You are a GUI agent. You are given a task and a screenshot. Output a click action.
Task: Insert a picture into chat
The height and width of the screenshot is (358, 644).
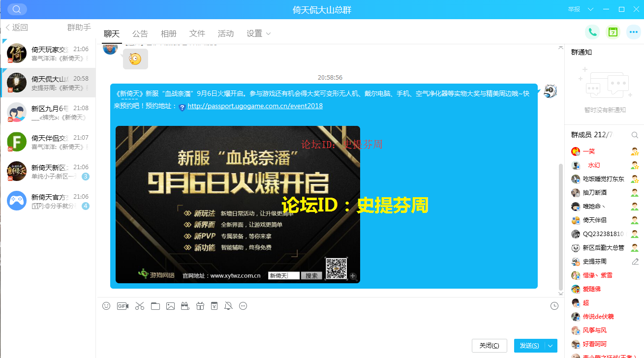(170, 306)
